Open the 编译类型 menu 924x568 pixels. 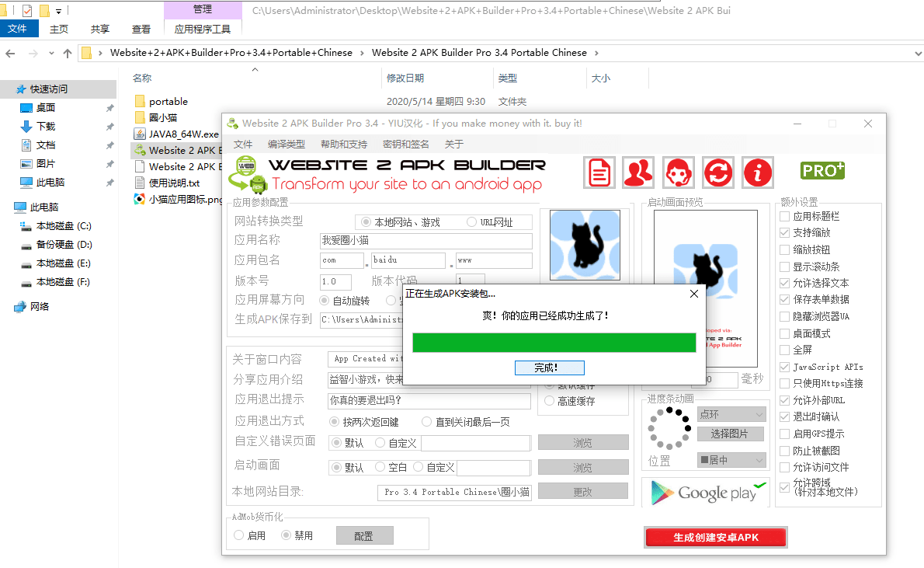[x=287, y=144]
